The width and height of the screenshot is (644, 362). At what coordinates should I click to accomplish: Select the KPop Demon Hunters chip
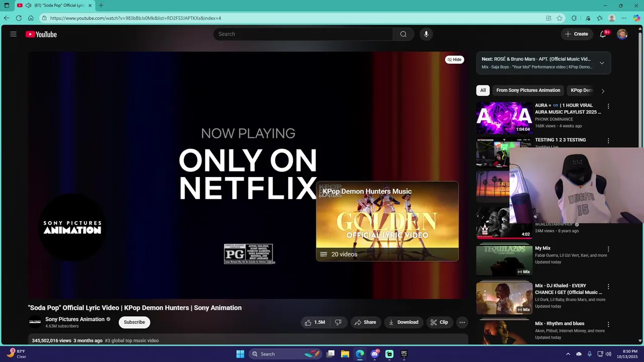pyautogui.click(x=582, y=90)
